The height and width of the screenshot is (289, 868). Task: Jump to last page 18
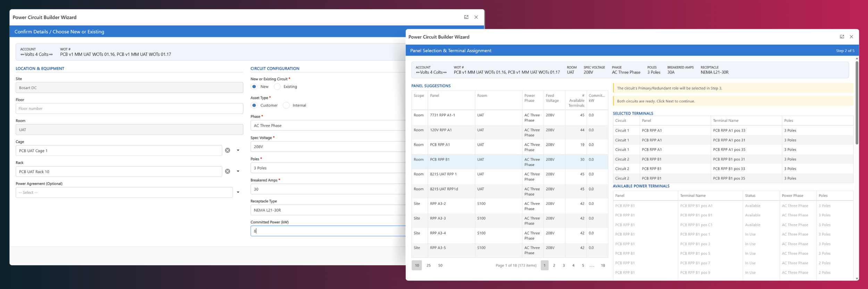click(x=603, y=265)
